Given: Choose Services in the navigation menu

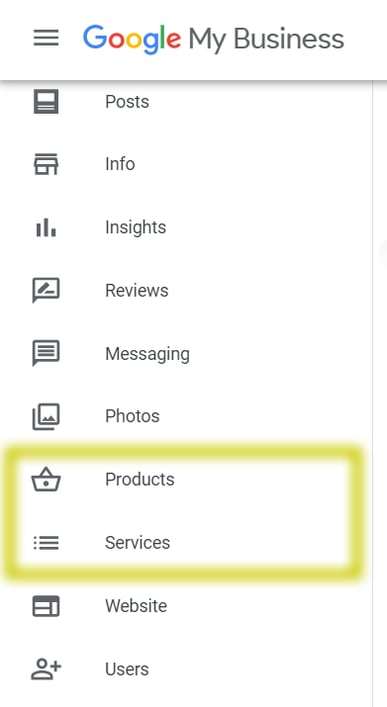Looking at the screenshot, I should pyautogui.click(x=138, y=542).
